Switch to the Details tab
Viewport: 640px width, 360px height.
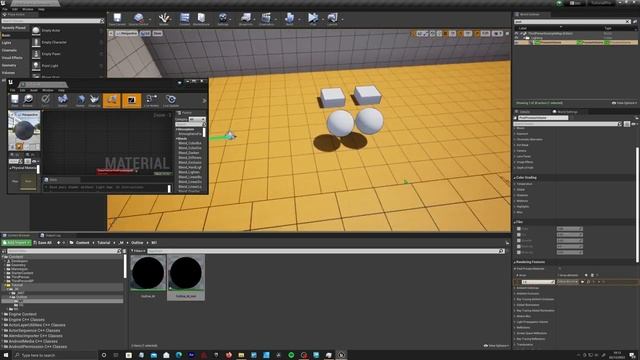coord(525,112)
